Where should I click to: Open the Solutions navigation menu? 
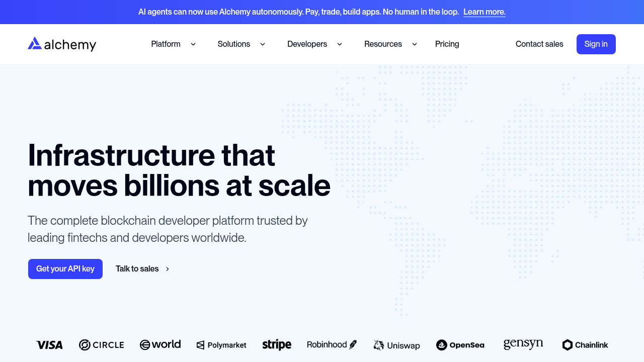234,44
